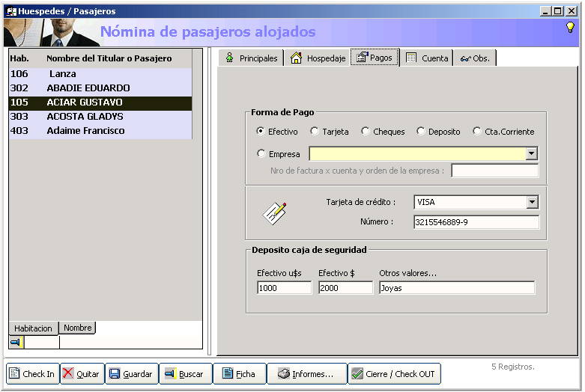
Task: Open Tarjeta de crédito VISA dropdown
Action: (532, 202)
